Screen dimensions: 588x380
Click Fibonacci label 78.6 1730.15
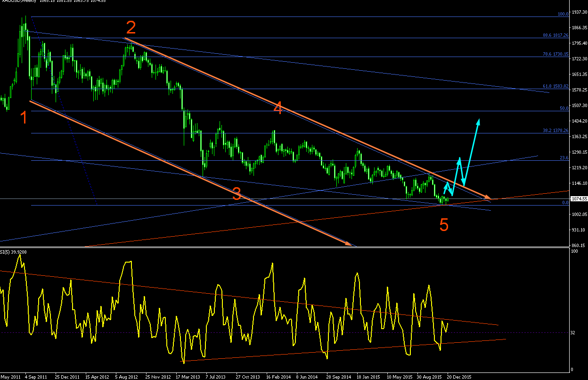tap(555, 54)
